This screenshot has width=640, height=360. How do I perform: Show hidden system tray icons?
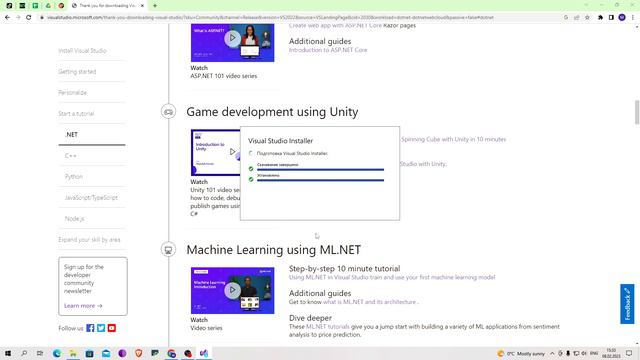[552, 353]
